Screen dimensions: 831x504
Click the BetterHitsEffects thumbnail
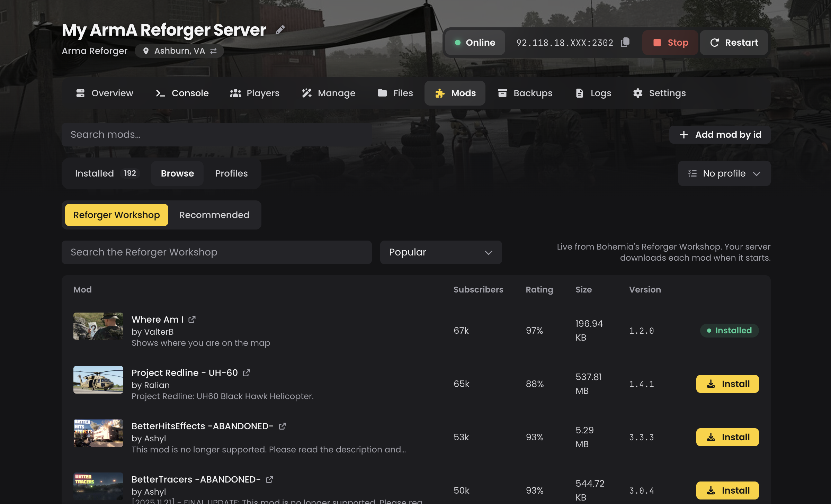(98, 433)
